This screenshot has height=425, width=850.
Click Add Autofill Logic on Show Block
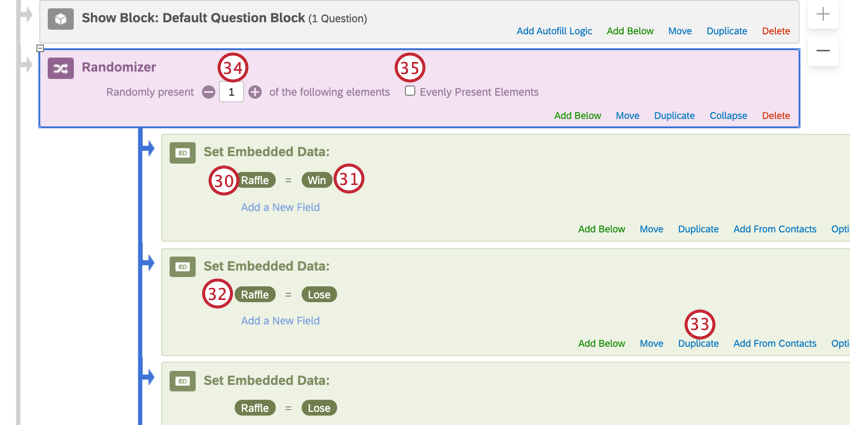pos(554,31)
